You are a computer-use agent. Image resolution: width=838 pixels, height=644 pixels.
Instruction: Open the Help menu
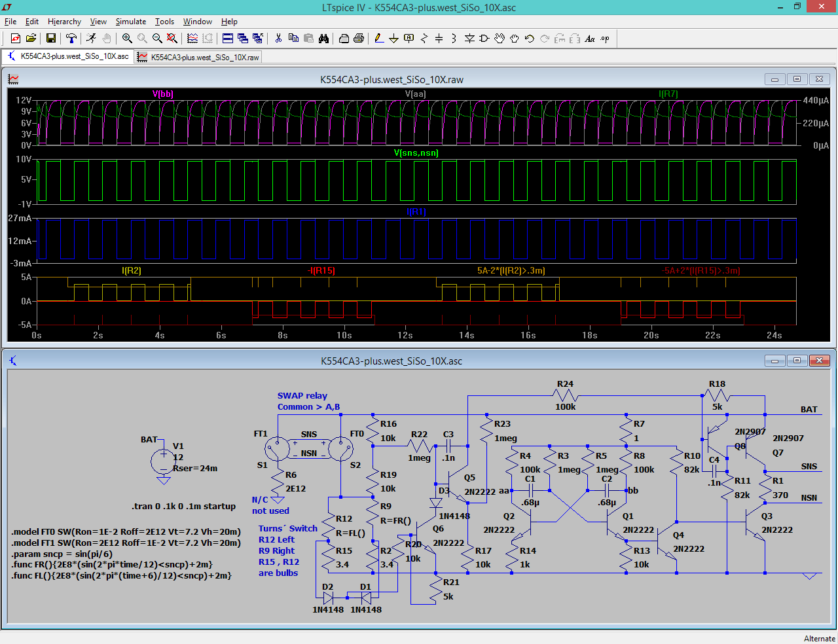(229, 22)
